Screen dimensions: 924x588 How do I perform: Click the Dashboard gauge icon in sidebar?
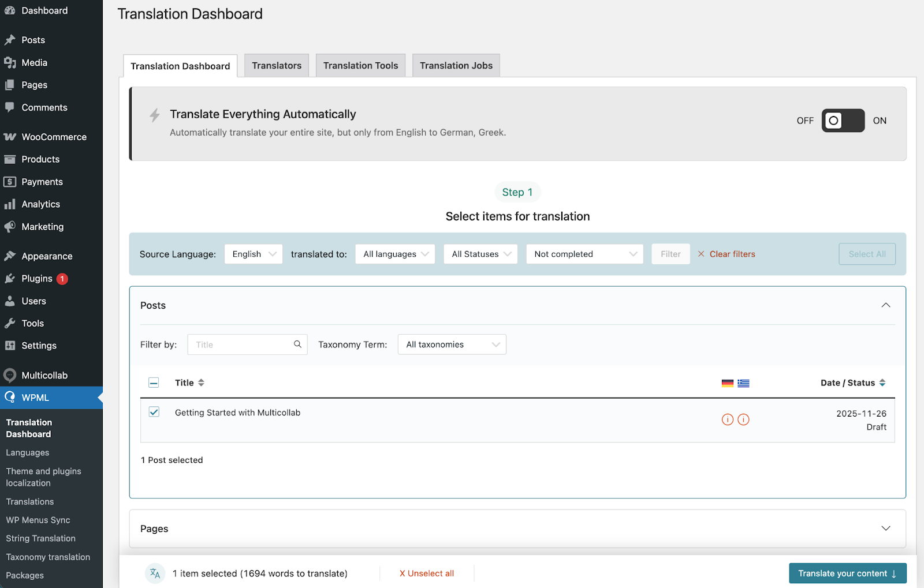click(x=10, y=10)
